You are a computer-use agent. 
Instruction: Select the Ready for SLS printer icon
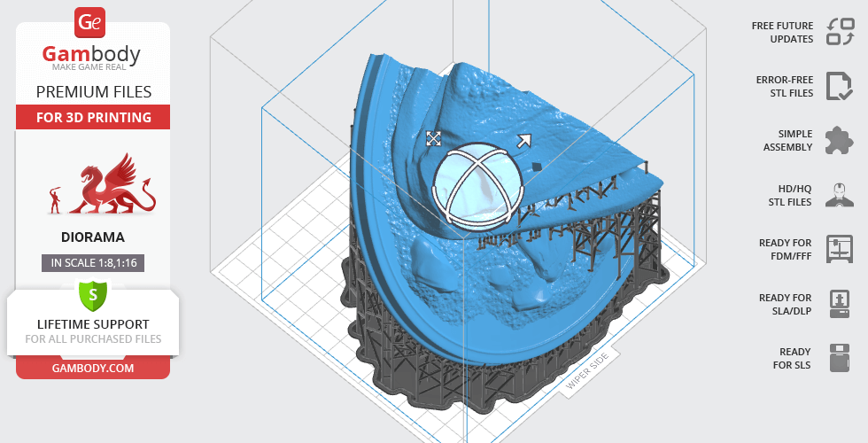click(x=839, y=358)
